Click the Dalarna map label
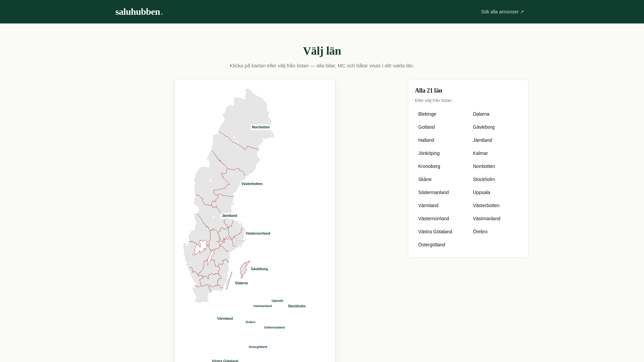This screenshot has width=644, height=362. tap(241, 283)
